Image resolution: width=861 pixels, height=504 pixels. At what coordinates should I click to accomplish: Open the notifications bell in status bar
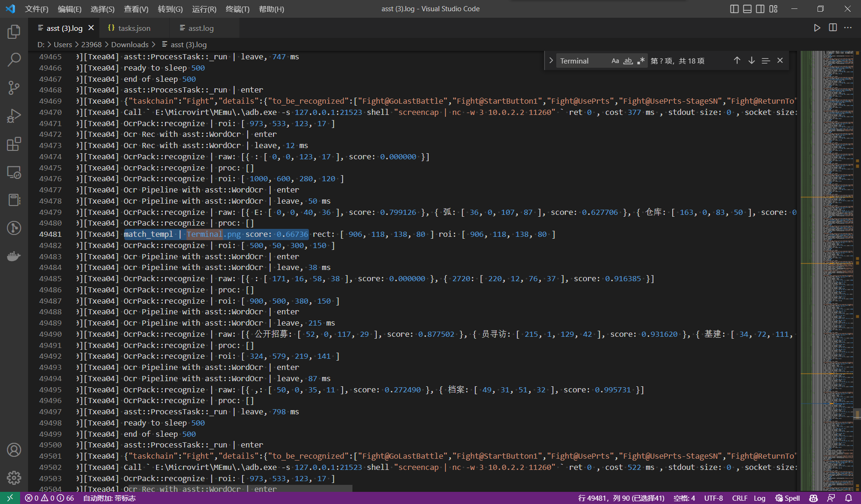pyautogui.click(x=849, y=498)
